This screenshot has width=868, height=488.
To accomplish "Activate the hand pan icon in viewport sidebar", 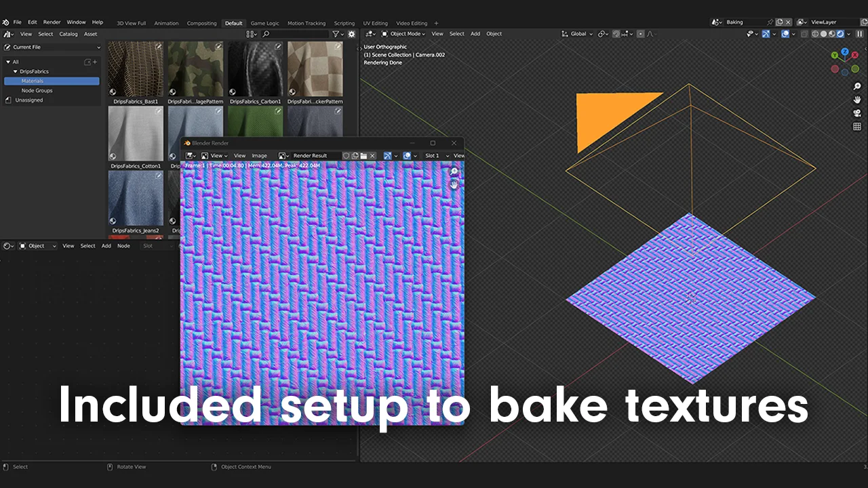I will coord(856,99).
